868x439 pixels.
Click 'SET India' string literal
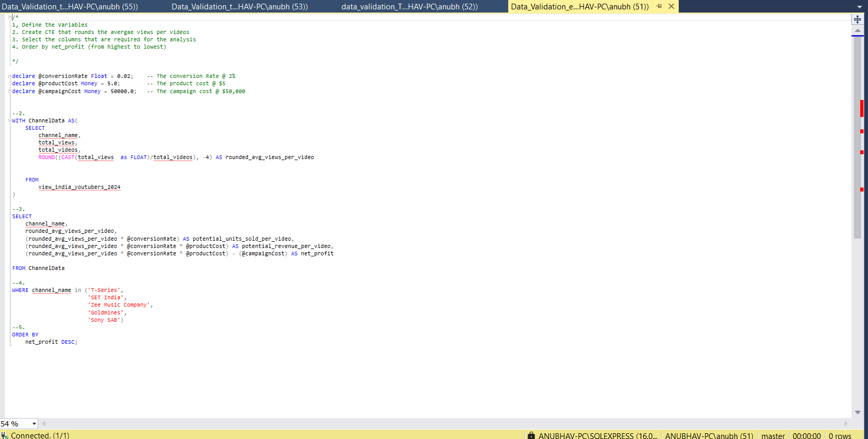[106, 298]
